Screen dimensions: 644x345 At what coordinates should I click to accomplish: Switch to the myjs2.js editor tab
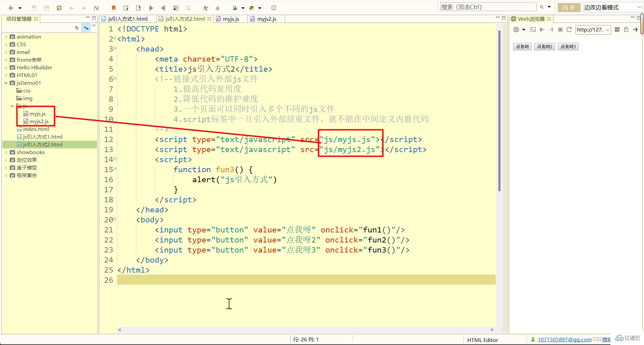click(267, 19)
